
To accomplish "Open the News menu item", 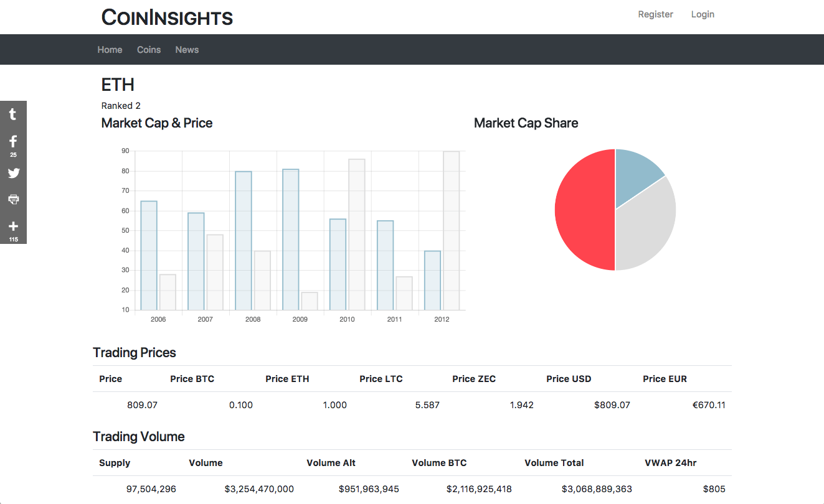I will point(187,50).
